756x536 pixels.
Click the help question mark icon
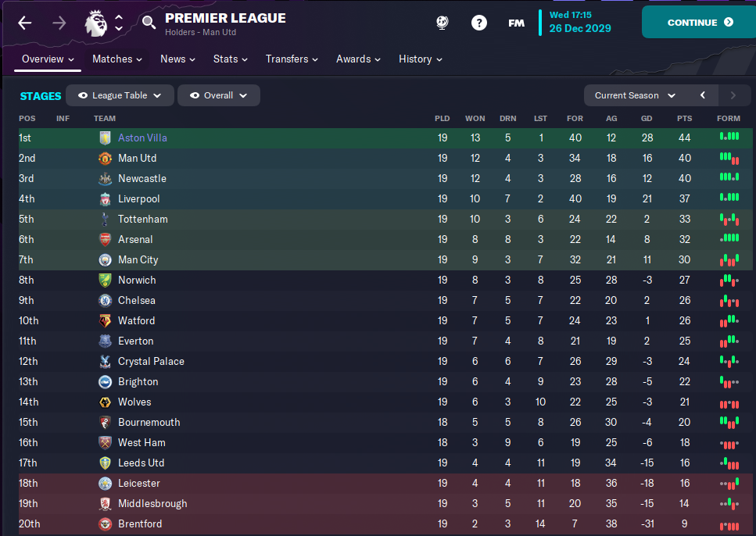(x=479, y=23)
